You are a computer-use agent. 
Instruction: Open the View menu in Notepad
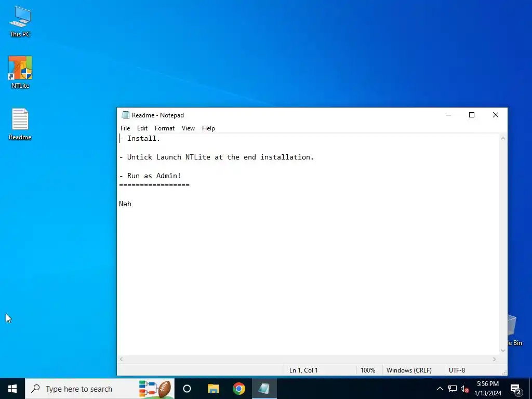(x=188, y=128)
